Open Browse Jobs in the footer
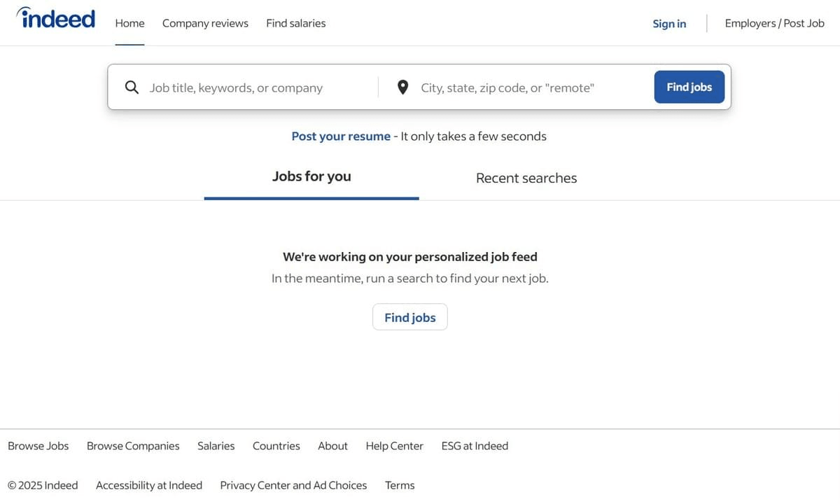Viewport: 840px width, 504px height. (x=38, y=445)
